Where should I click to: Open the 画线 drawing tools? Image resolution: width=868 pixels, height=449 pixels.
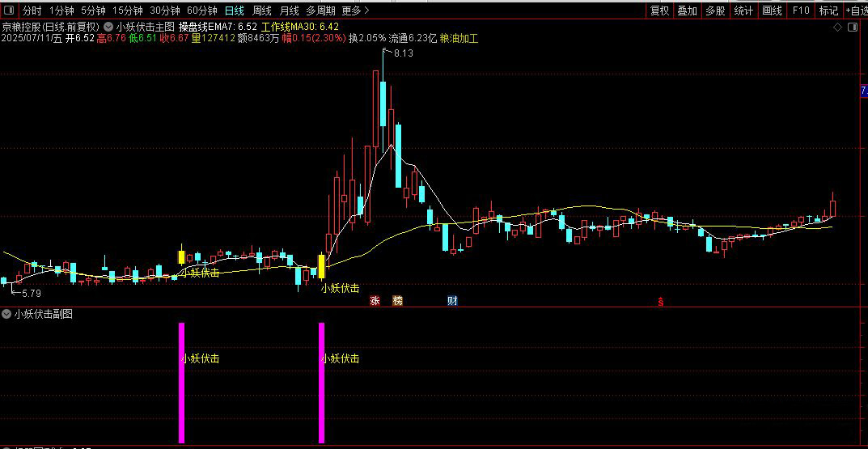pyautogui.click(x=772, y=10)
